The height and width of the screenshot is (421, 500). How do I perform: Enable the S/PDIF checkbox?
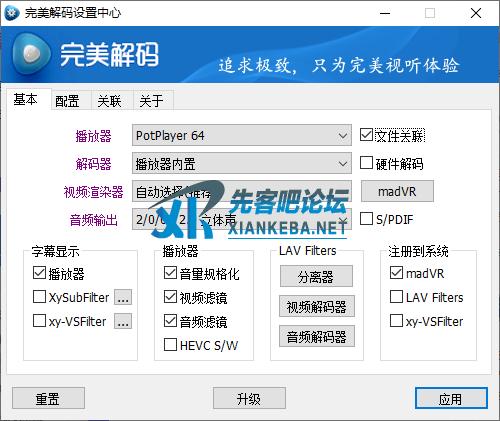366,219
